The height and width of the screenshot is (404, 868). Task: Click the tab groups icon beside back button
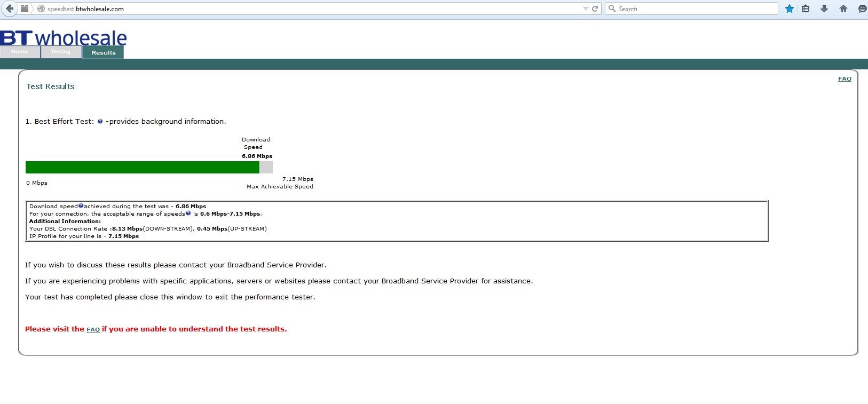[25, 9]
